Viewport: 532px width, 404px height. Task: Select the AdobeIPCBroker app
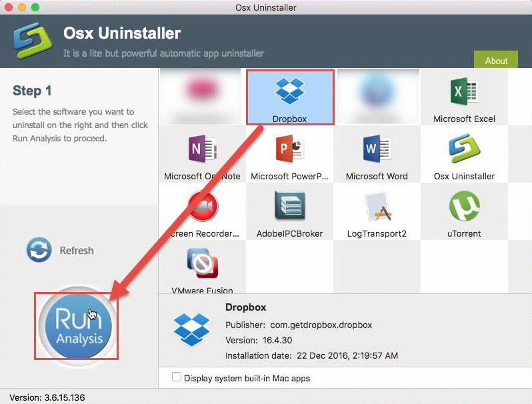(289, 211)
